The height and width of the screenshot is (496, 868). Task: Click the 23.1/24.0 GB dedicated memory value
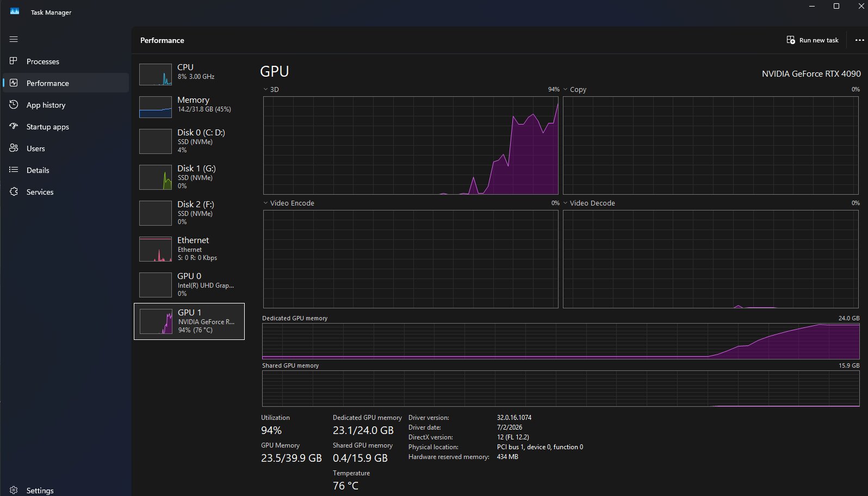coord(363,430)
